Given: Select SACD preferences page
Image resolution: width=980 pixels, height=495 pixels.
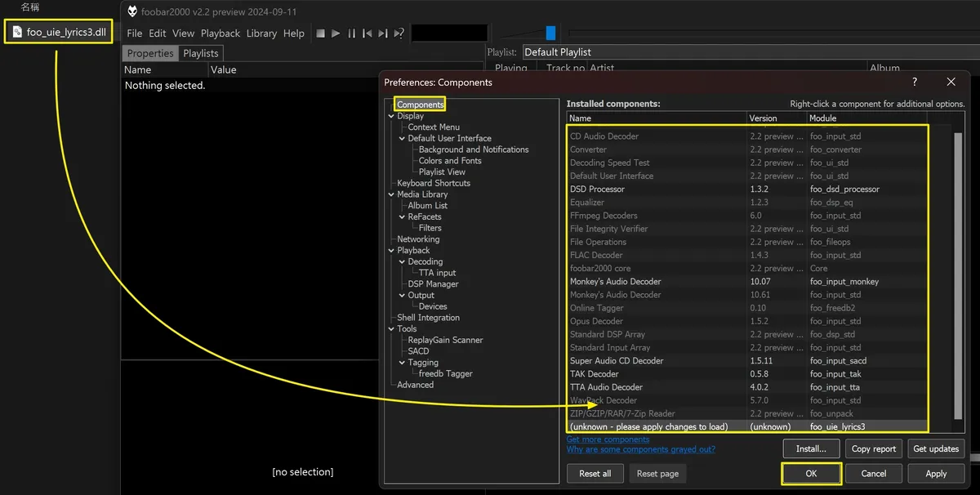Looking at the screenshot, I should (418, 351).
